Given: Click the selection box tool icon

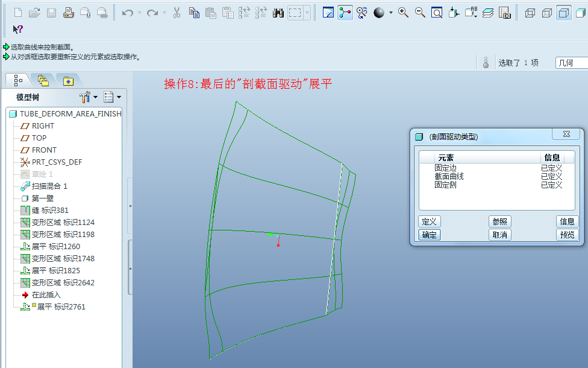Looking at the screenshot, I should pyautogui.click(x=295, y=13).
